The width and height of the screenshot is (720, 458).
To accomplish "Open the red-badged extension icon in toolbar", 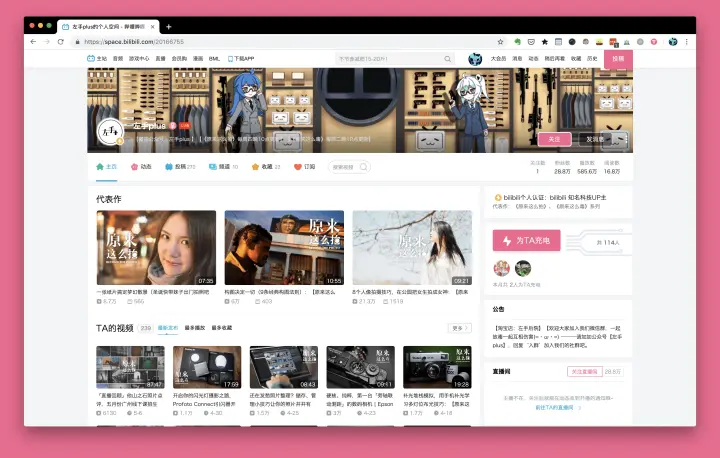I will 613,42.
